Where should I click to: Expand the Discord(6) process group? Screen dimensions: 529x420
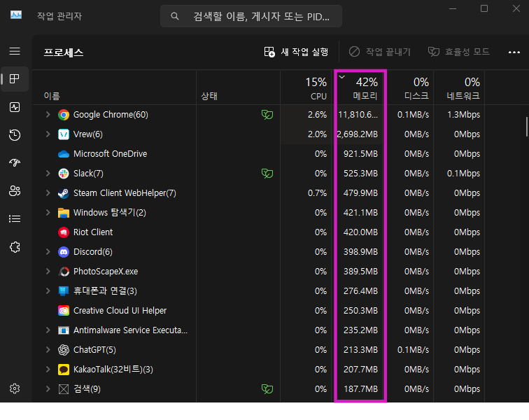point(48,252)
